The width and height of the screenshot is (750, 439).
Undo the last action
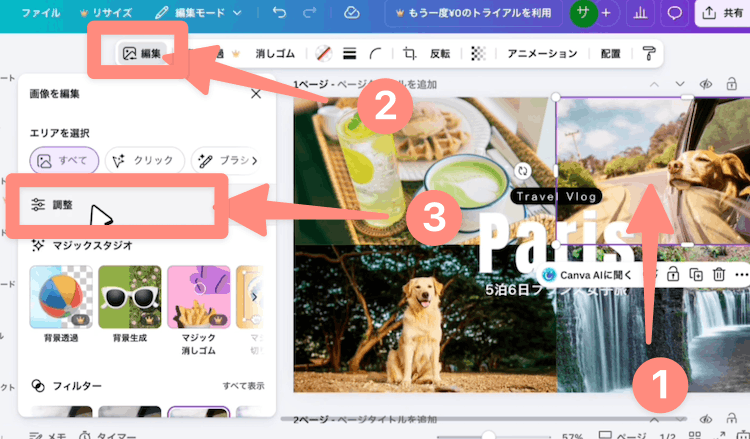[x=279, y=12]
